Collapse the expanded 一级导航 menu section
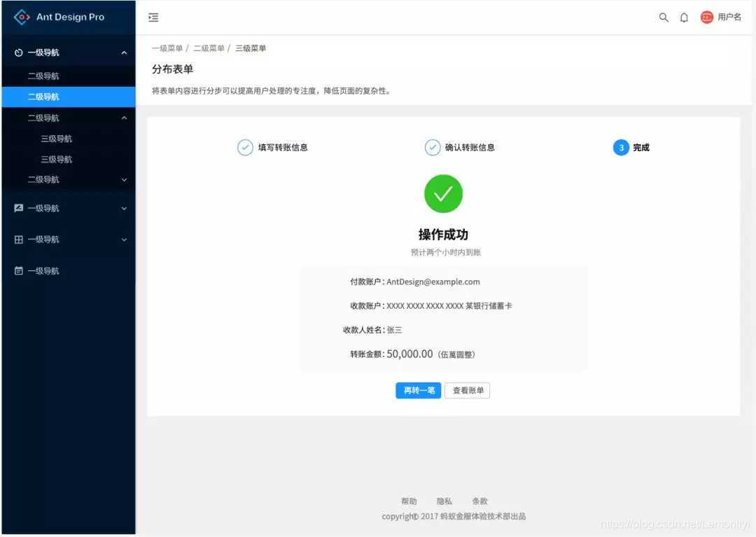Image resolution: width=756 pixels, height=537 pixels. [124, 52]
